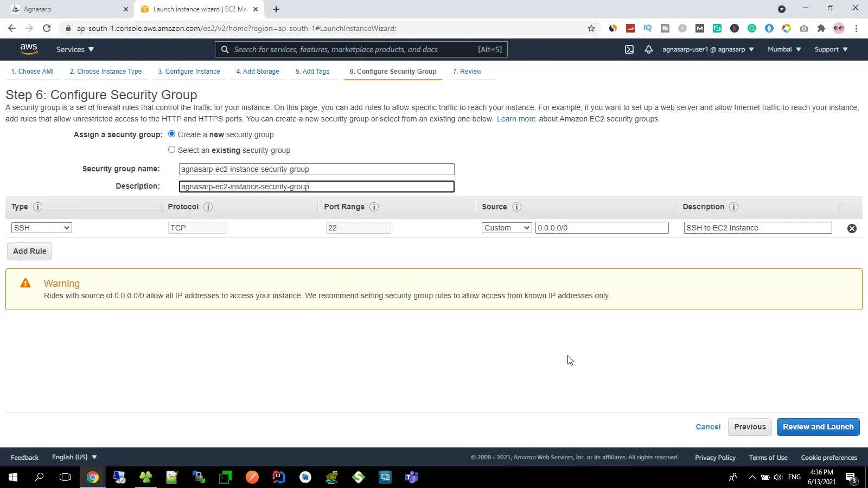Open the Windows notification center
868x488 pixels.
[851, 478]
